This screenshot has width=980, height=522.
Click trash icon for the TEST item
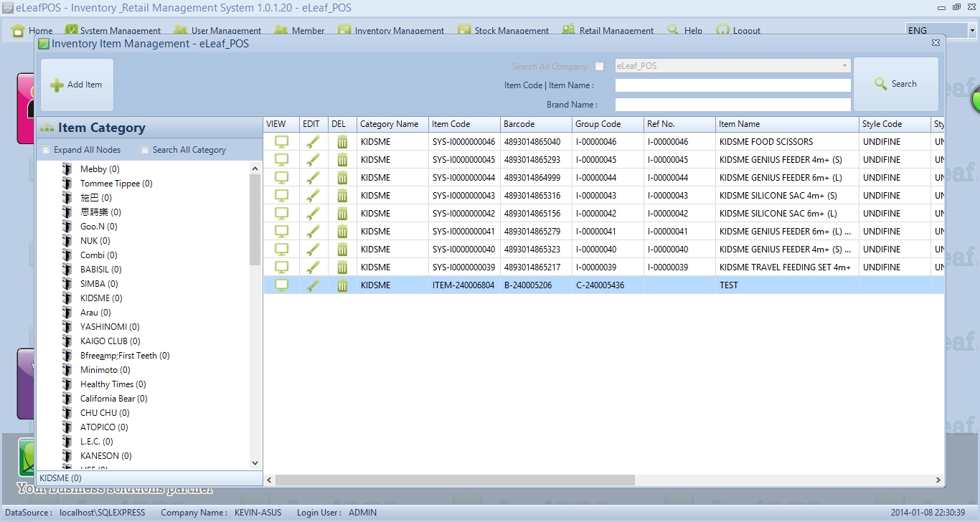click(342, 285)
